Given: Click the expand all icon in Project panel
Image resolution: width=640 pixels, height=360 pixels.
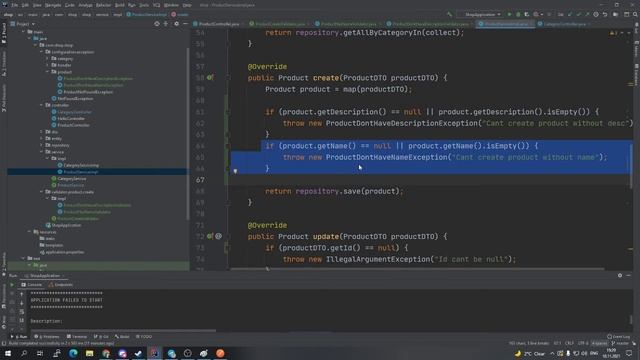Looking at the screenshot, I should pos(166,24).
